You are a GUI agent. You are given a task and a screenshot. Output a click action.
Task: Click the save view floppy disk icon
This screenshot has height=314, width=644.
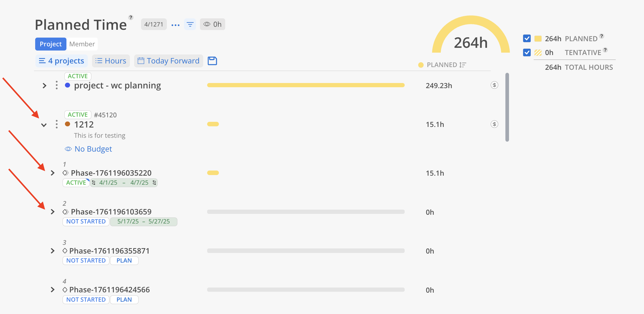click(212, 61)
